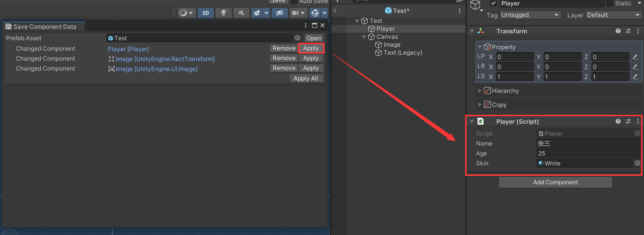
Task: Go back from prefab stage with left chevron
Action: point(335,10)
